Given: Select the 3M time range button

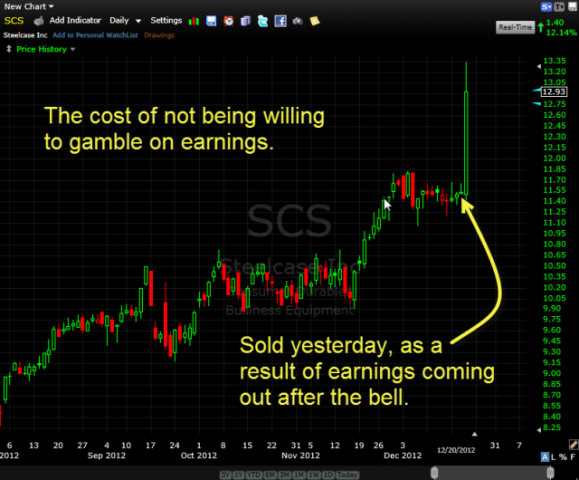Looking at the screenshot, I should coord(284,475).
